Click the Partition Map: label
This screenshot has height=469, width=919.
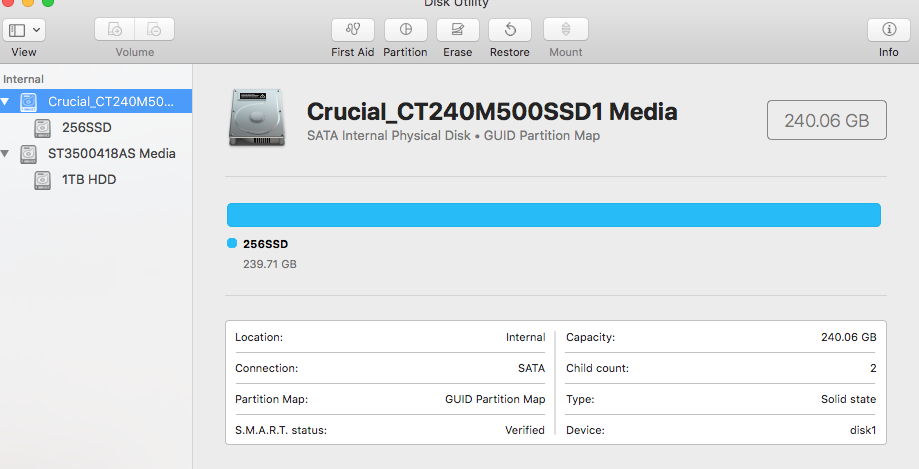[271, 399]
